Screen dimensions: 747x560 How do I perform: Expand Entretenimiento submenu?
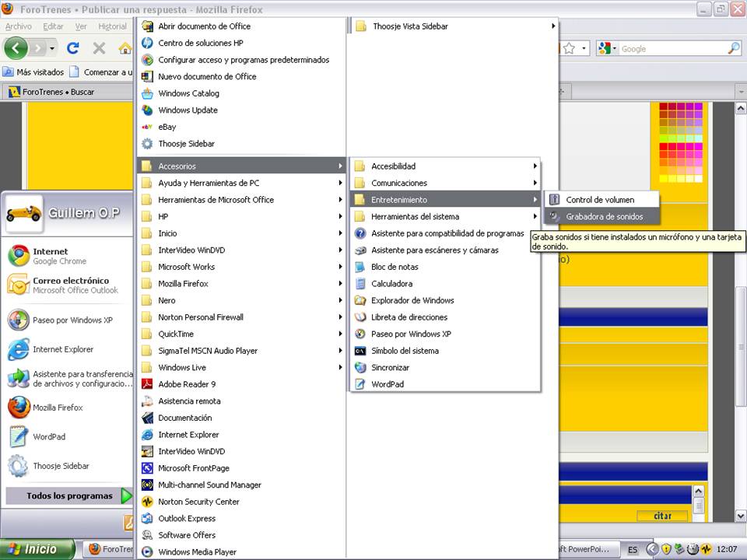(445, 200)
